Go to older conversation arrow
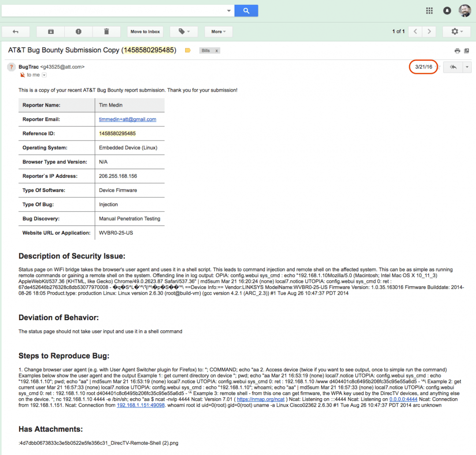 tap(429, 32)
